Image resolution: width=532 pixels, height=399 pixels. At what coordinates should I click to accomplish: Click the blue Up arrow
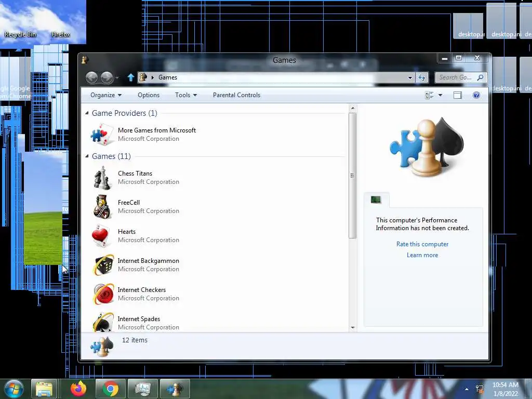click(130, 78)
